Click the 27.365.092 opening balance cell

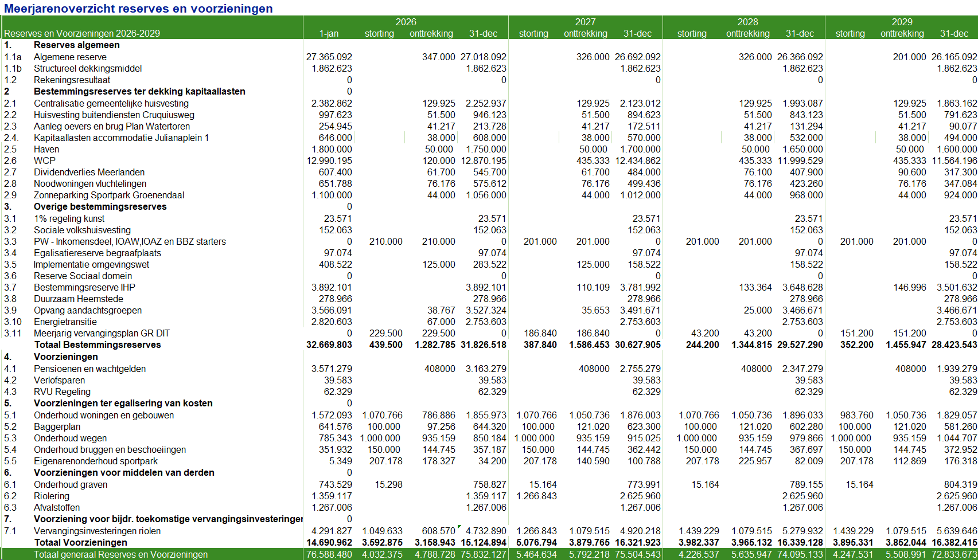329,57
